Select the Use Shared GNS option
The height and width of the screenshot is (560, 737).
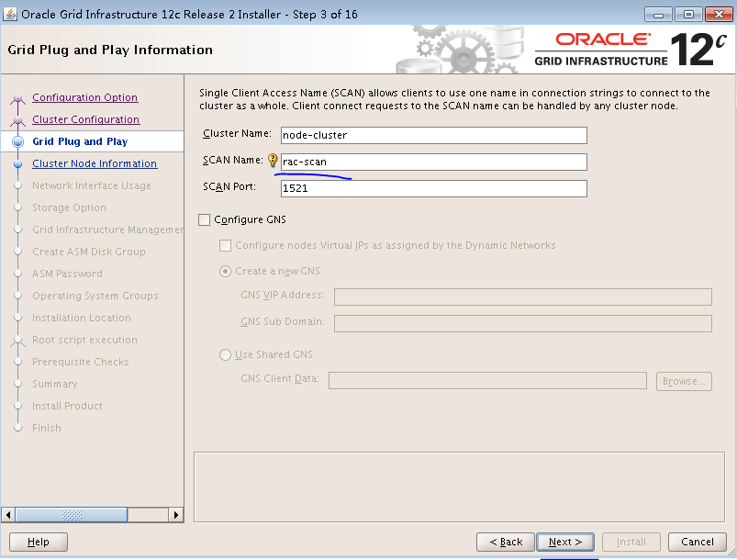click(x=225, y=354)
